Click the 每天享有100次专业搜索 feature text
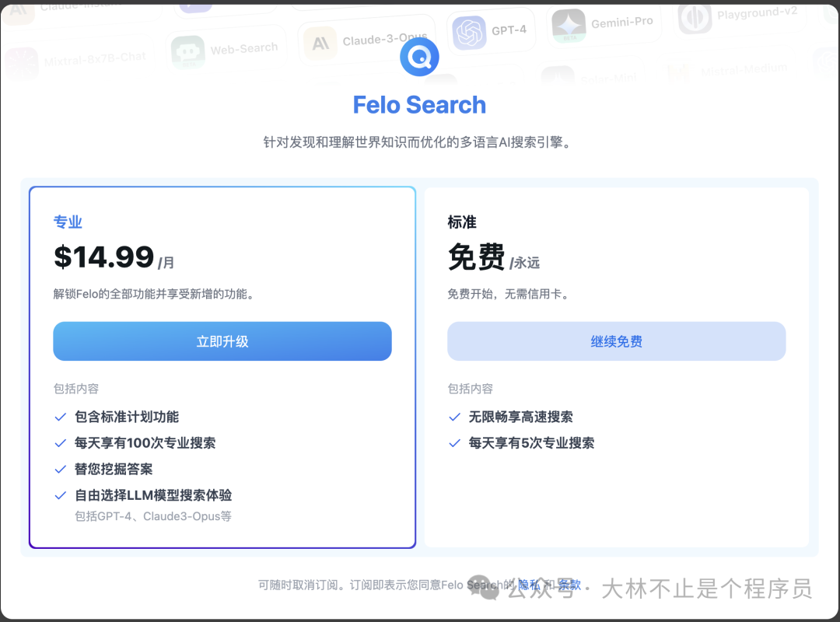 tap(145, 443)
